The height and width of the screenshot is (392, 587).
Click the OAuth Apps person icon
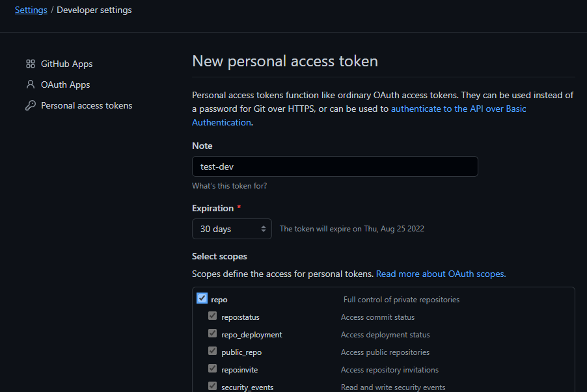coord(31,85)
